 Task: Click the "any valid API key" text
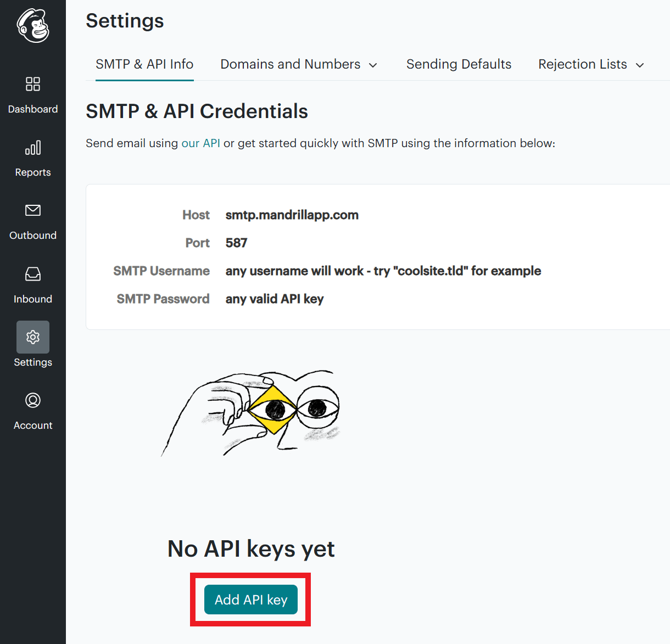275,299
